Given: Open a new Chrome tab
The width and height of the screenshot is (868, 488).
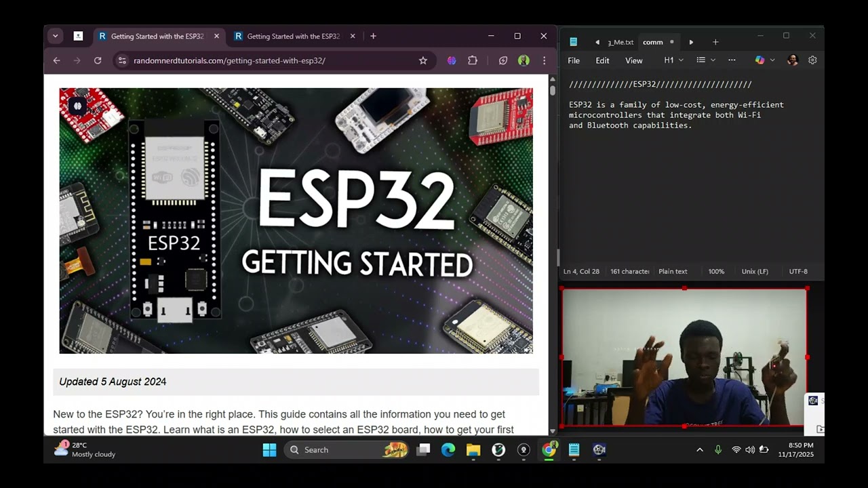Looking at the screenshot, I should (373, 36).
